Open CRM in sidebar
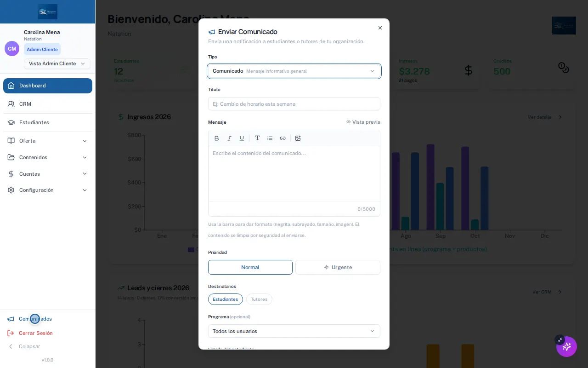 tap(48, 104)
